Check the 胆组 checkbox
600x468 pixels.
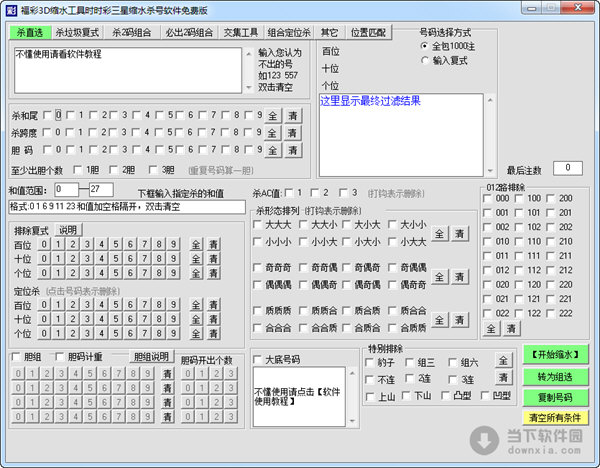[x=16, y=357]
